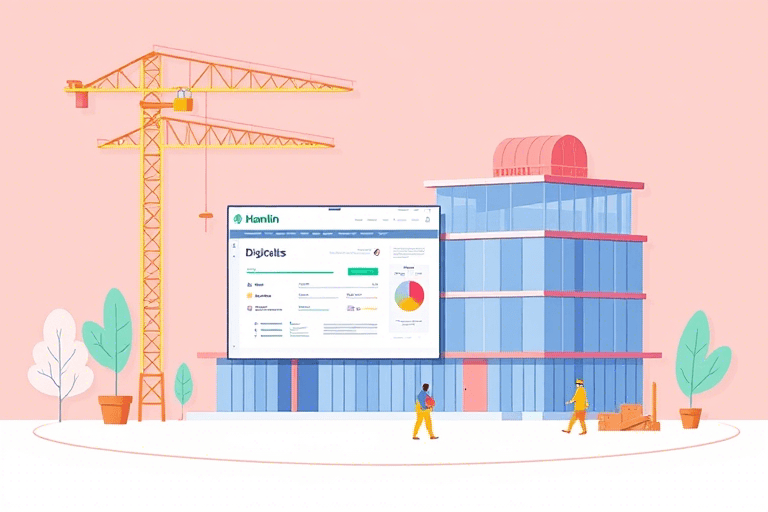Click the Digicelts page heading
Screen dimensions: 768x512
click(265, 254)
